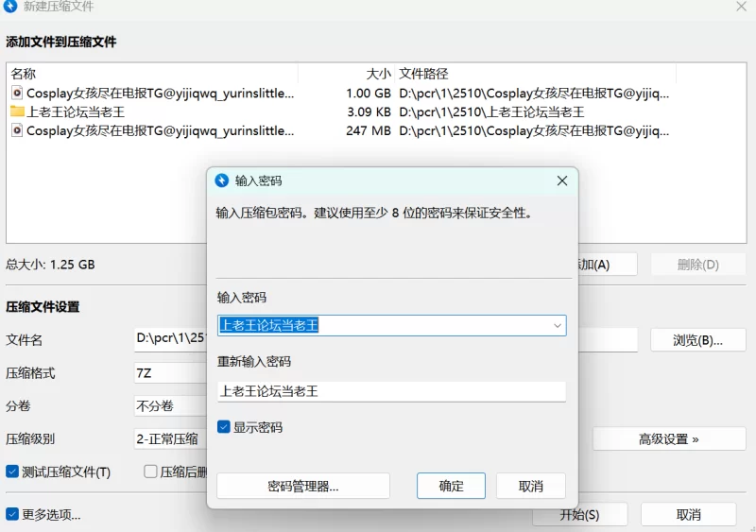The image size is (756, 532).
Task: Click the path D:\pcr\1\2510\上老王论坛当老王
Action: pyautogui.click(x=491, y=112)
